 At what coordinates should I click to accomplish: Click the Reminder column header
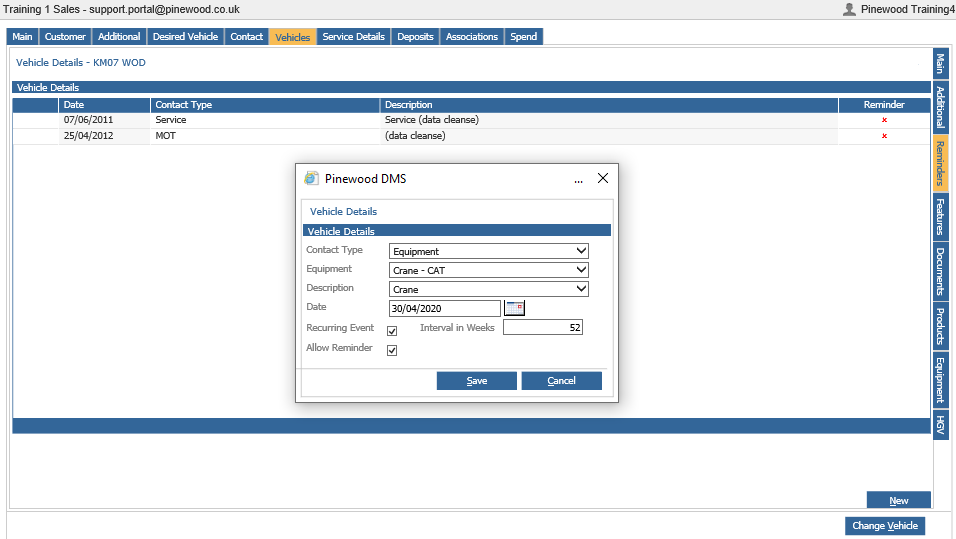click(x=884, y=105)
